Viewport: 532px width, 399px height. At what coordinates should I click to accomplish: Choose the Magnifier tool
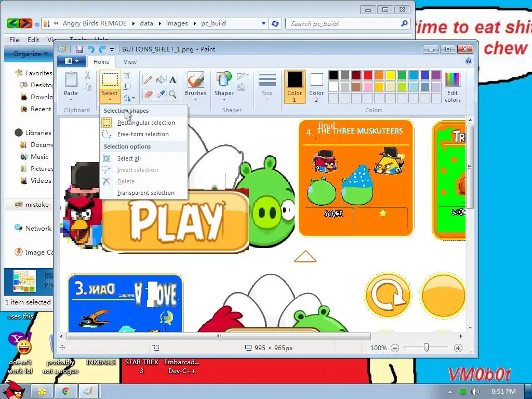point(172,94)
